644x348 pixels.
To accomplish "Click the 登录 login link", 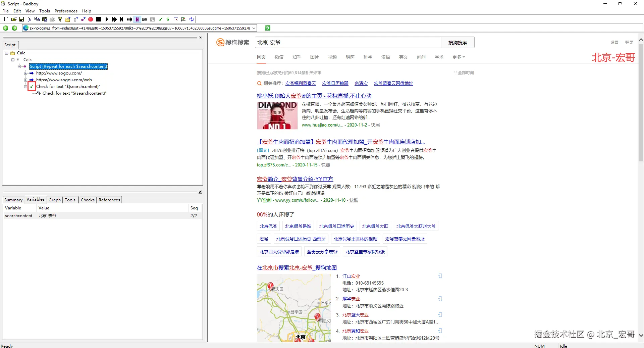I will point(629,43).
